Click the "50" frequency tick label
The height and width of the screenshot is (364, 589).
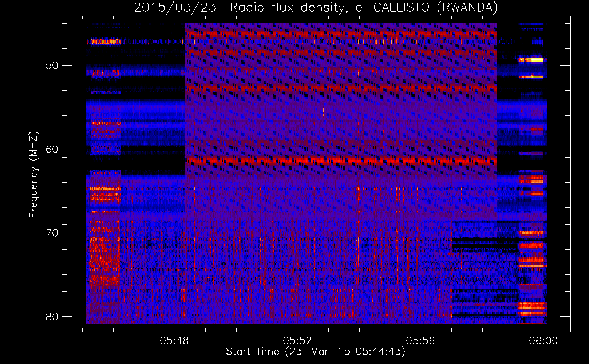tap(52, 66)
